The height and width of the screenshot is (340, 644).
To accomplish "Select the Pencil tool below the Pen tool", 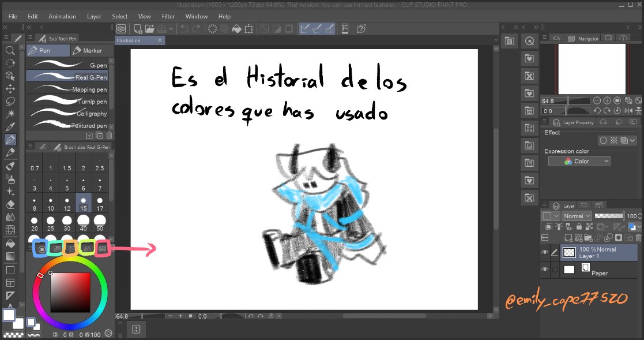I will [10, 152].
